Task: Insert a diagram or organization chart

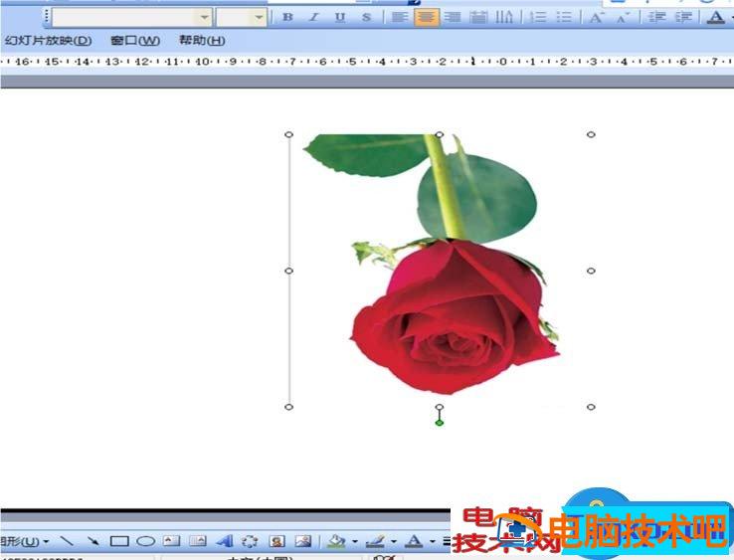Action: [250, 542]
